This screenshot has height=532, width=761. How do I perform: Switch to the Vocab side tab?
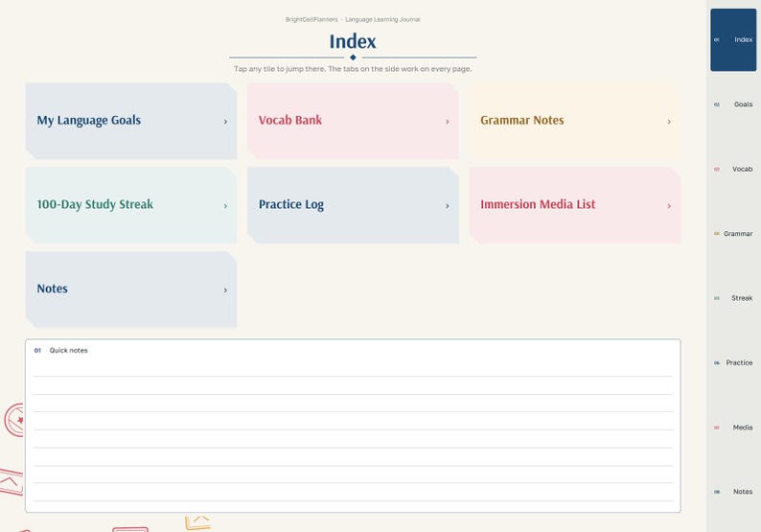[733, 169]
